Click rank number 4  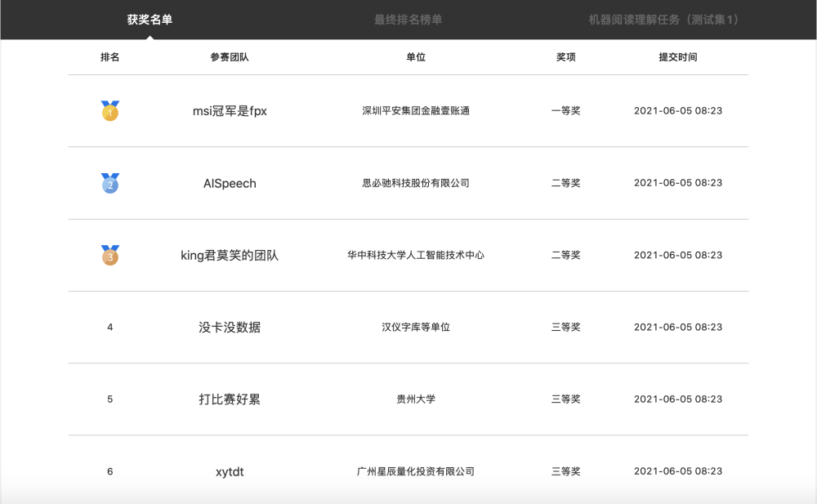click(x=110, y=328)
